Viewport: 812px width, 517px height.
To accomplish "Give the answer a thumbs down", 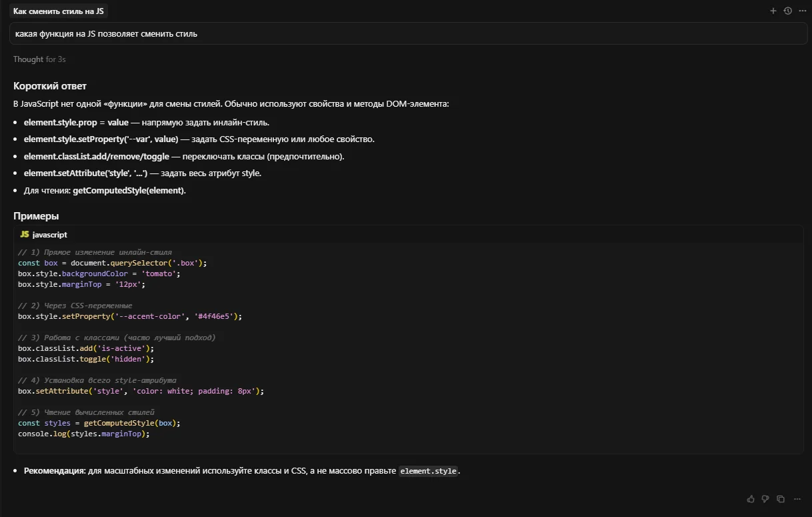I will tap(765, 498).
